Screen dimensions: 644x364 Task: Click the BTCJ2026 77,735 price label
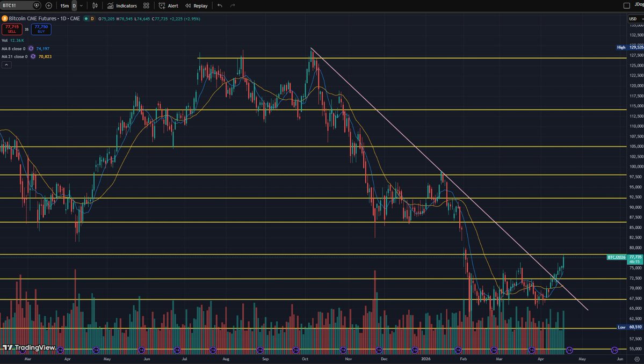coord(625,259)
